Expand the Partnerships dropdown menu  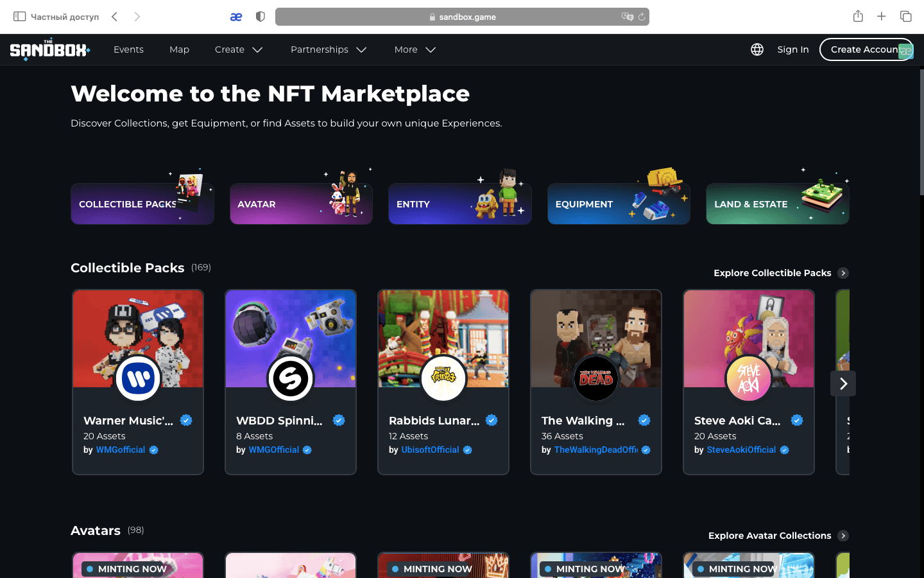point(328,49)
